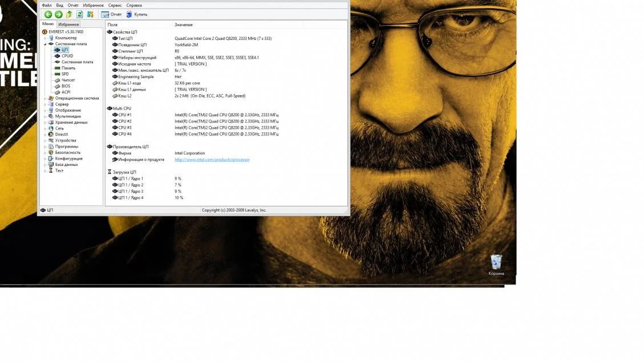Select the ACPI tree item
Image resolution: width=644 pixels, height=362 pixels.
point(66,92)
